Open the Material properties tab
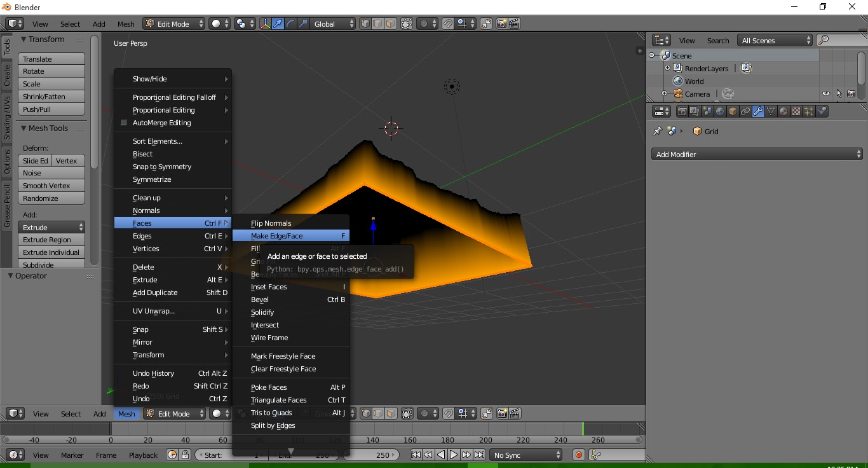 [783, 111]
